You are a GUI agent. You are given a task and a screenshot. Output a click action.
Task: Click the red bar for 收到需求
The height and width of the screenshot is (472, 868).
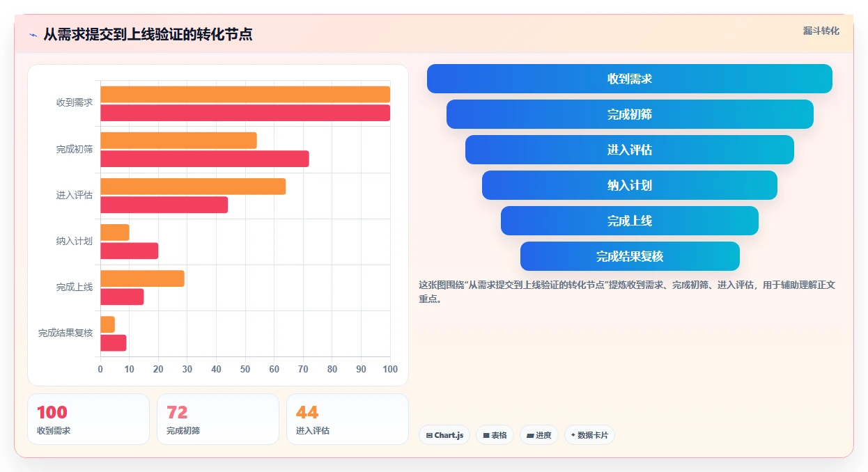[x=245, y=113]
